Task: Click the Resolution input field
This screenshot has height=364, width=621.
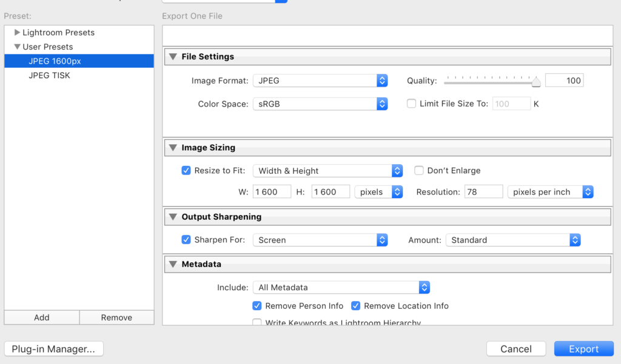Action: coord(483,192)
